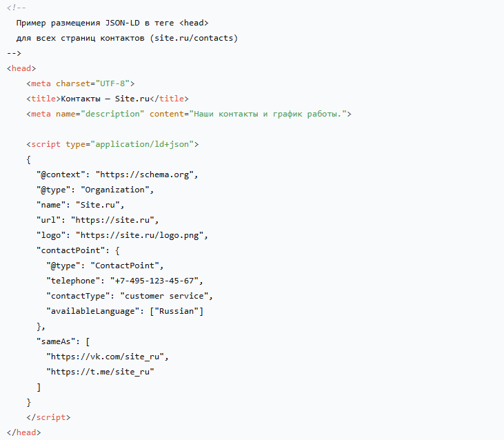Click the name value Site.ru
The image size is (504, 440).
[97, 205]
